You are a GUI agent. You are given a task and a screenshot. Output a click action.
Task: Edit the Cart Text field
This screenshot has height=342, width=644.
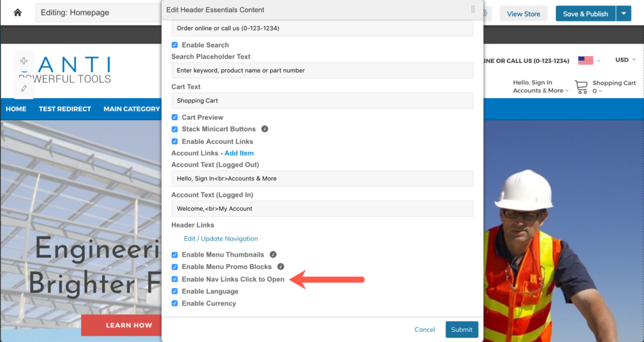(x=323, y=101)
